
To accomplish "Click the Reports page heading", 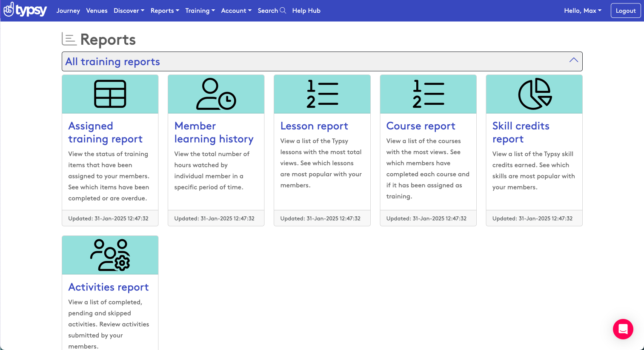I will [108, 40].
